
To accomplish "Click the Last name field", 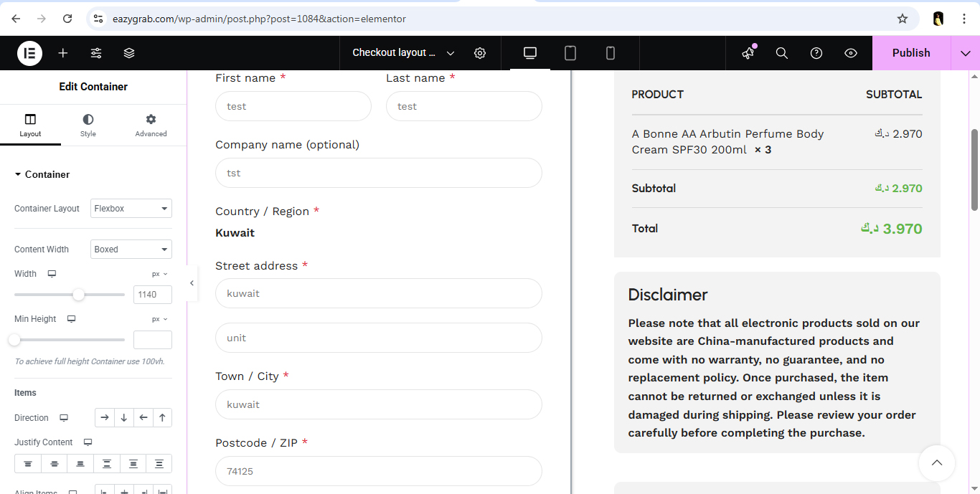I will [x=464, y=106].
